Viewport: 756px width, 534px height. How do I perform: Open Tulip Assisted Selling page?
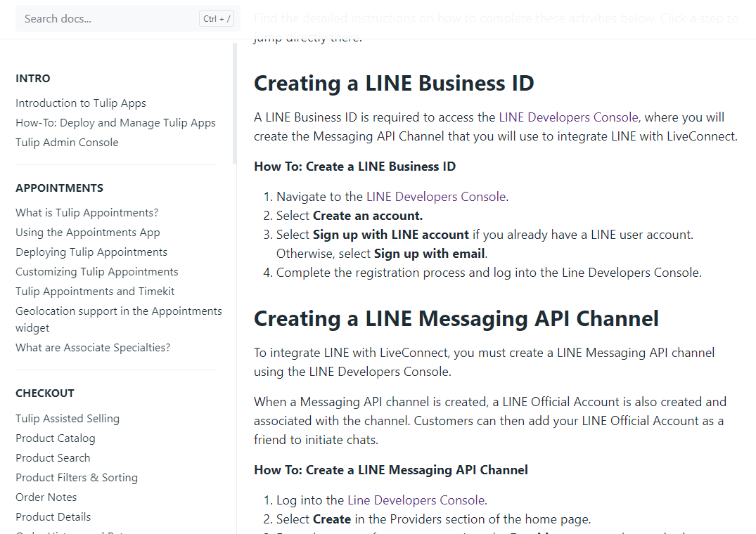point(68,419)
